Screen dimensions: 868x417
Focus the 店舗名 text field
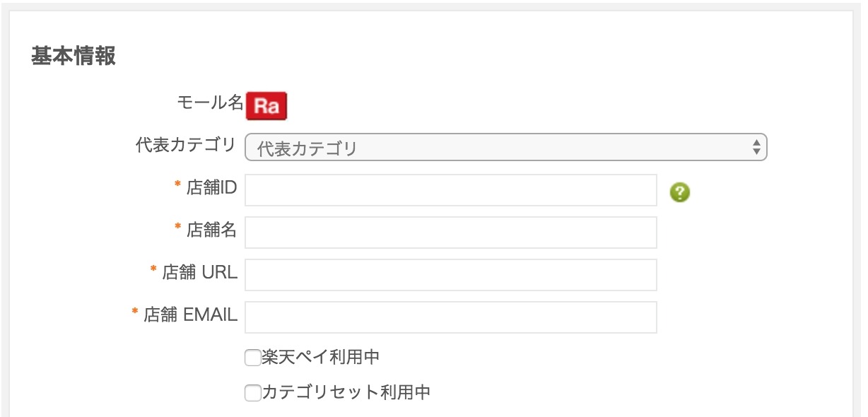[x=451, y=233]
